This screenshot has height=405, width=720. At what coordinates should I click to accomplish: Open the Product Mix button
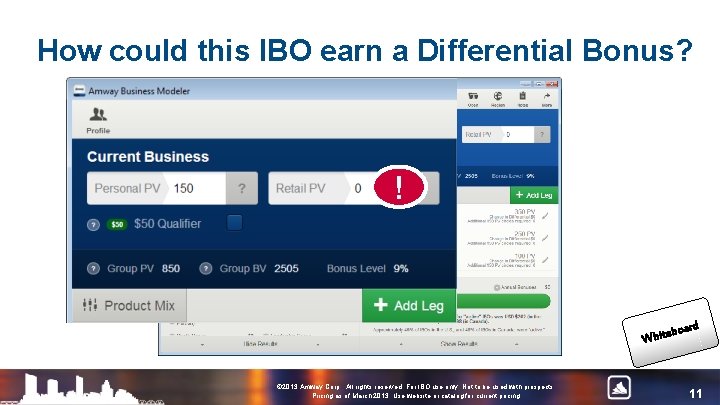tap(129, 305)
